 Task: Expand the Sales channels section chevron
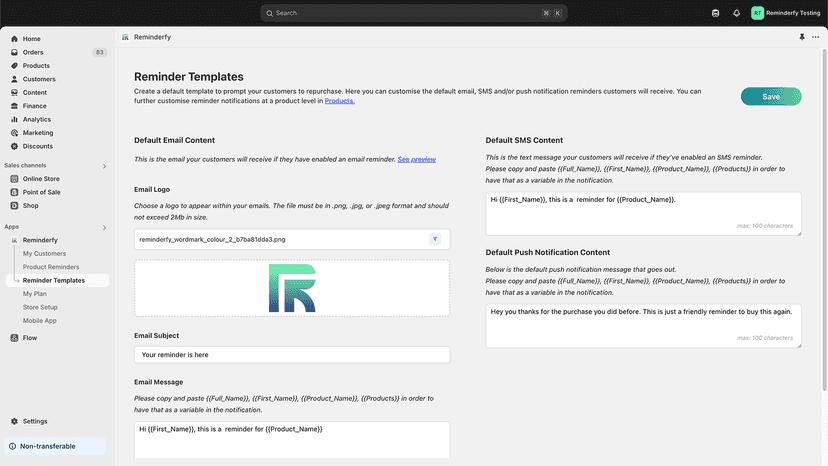104,166
